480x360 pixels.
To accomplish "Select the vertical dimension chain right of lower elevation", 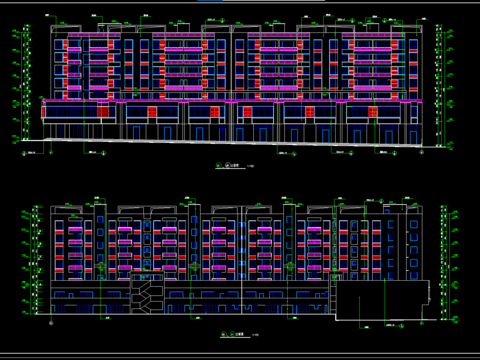I will [x=444, y=262].
